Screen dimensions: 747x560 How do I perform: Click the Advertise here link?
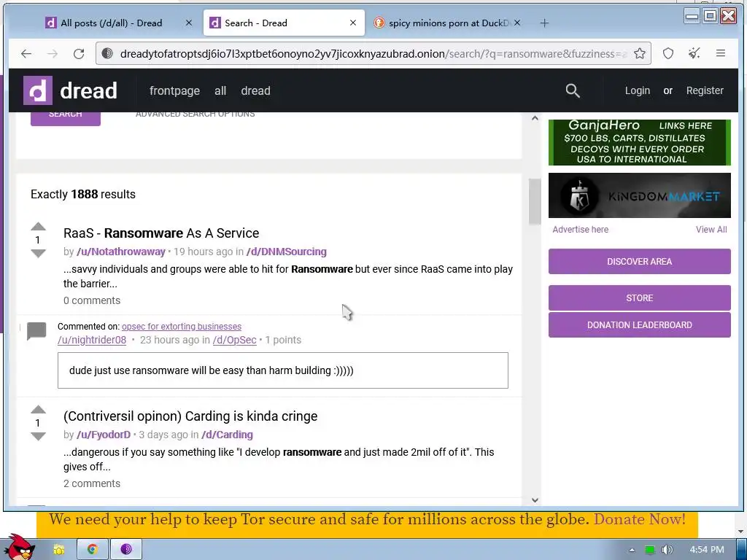tap(580, 230)
